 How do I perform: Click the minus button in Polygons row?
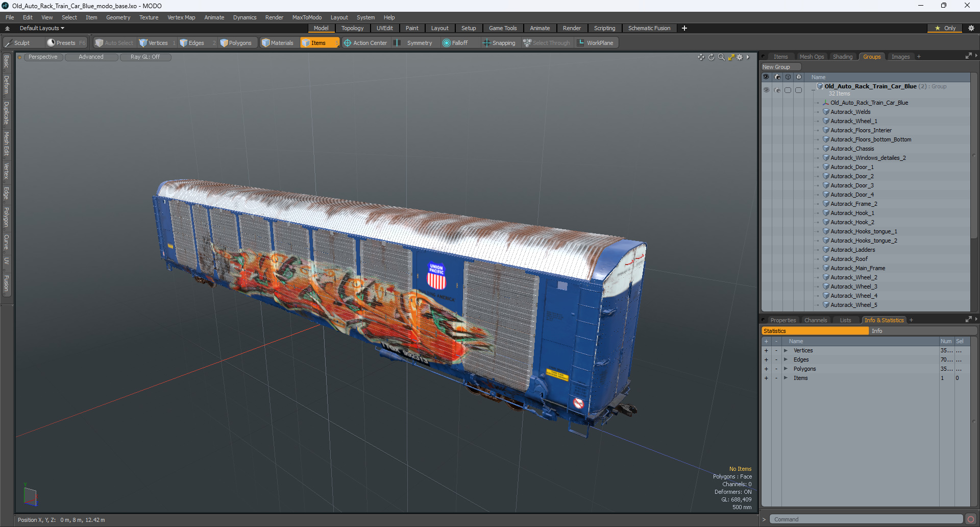pyautogui.click(x=776, y=369)
